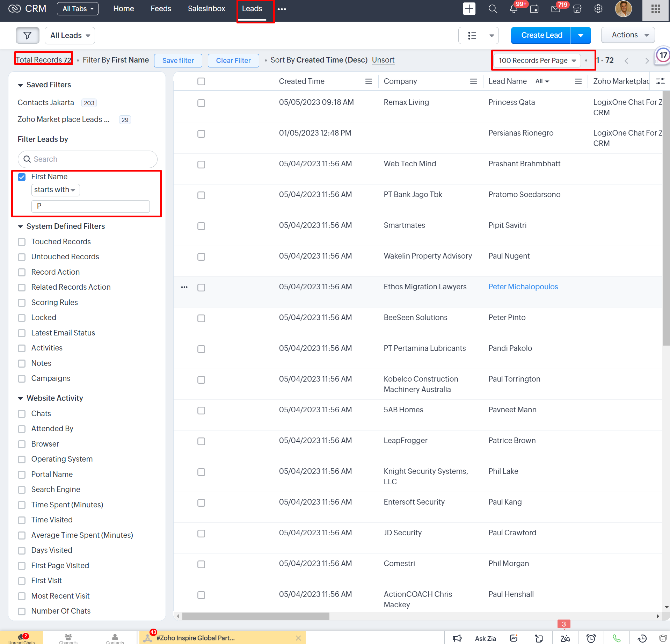The image size is (670, 644).
Task: Go to the Leads tab
Action: click(x=252, y=9)
